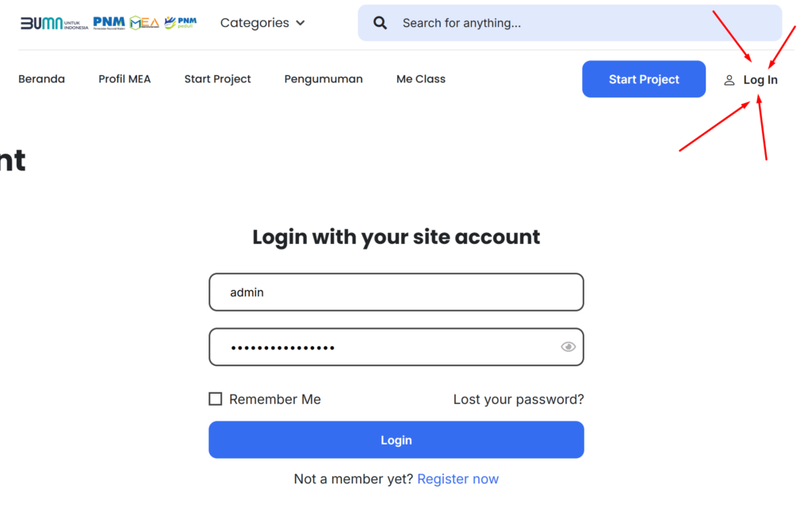
Task: Click the chevron arrow next to Categories
Action: [301, 23]
